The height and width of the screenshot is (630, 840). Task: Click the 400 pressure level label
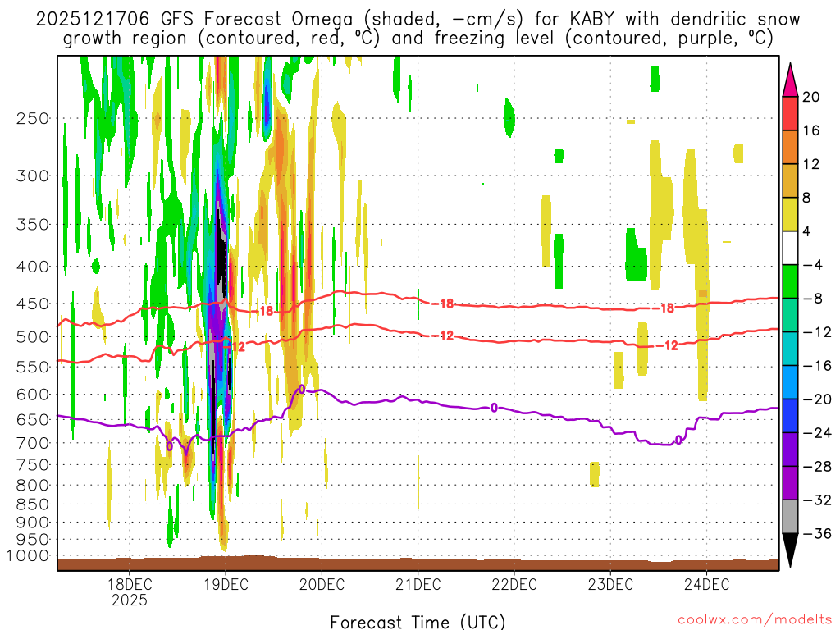[x=33, y=267]
